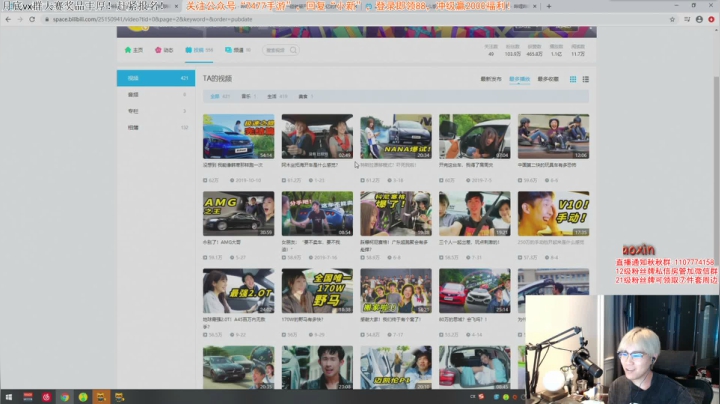Click the 中国第二快的玩具车 video title
The height and width of the screenshot is (404, 720).
(547, 165)
